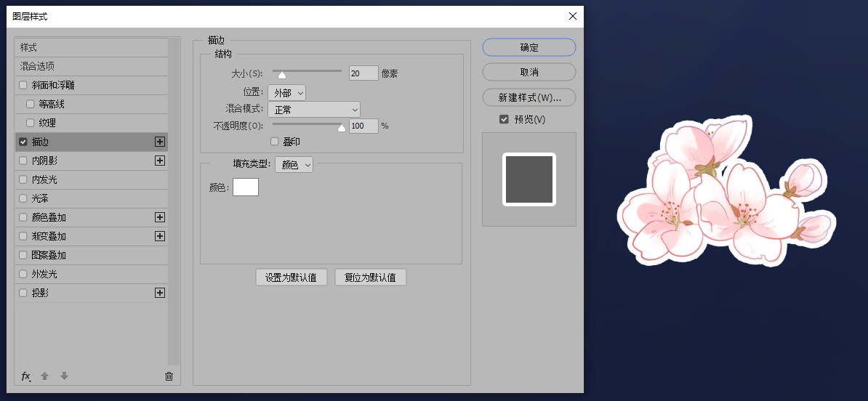This screenshot has height=401, width=868.
Task: Uncheck the 描边 effect checkbox
Action: 23,142
